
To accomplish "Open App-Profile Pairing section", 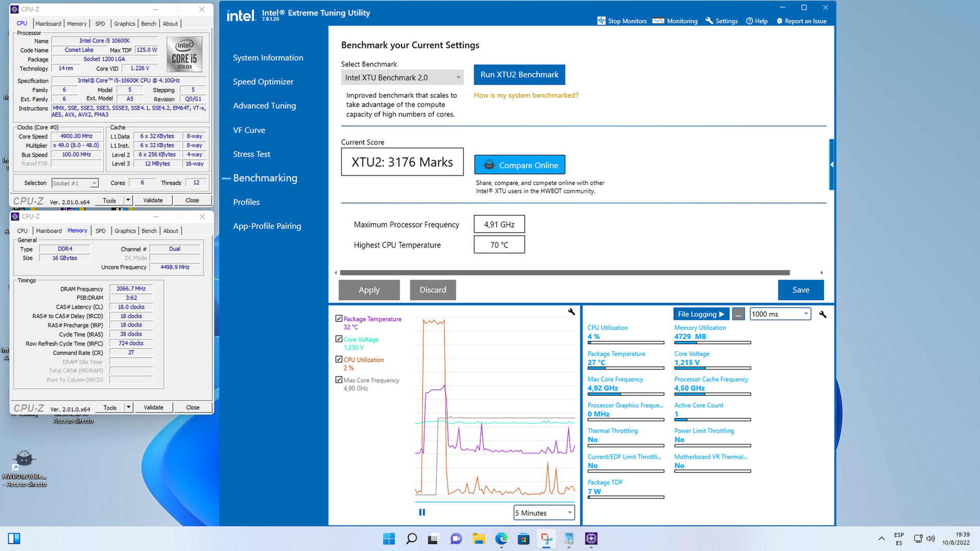I will (x=267, y=226).
